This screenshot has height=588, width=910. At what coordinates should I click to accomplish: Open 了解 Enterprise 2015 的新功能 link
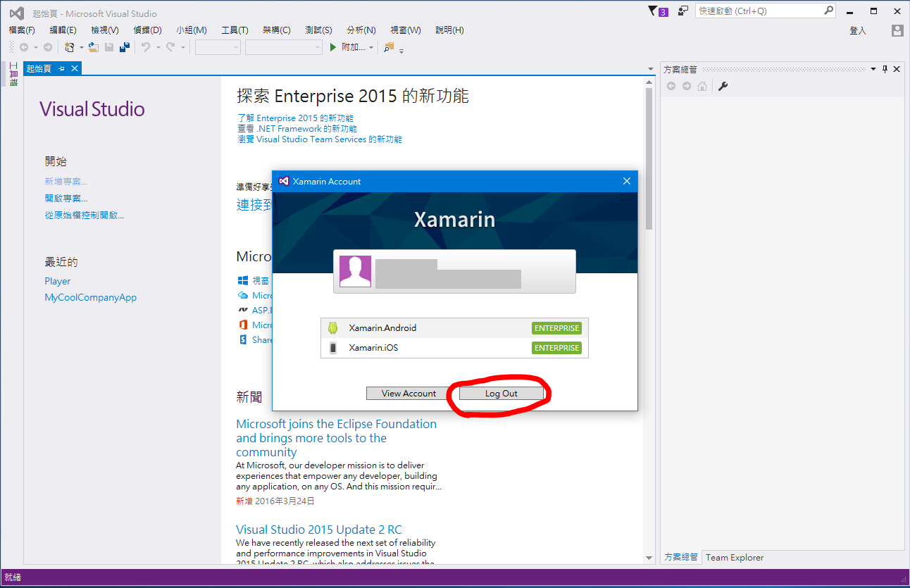pyautogui.click(x=296, y=118)
